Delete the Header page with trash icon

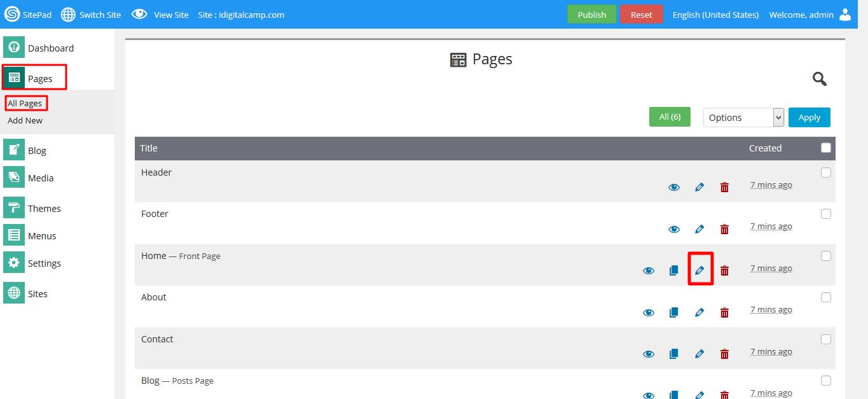[x=724, y=187]
